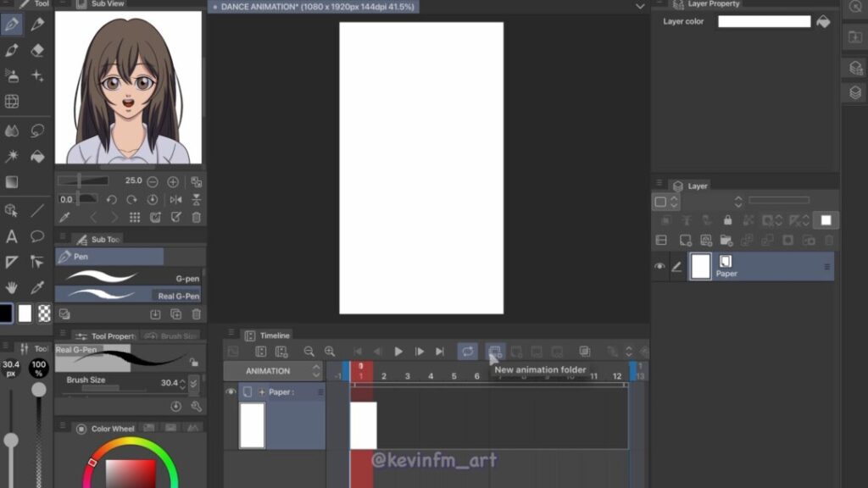Open the Timeline panel menu
This screenshot has width=868, height=488.
[x=231, y=332]
